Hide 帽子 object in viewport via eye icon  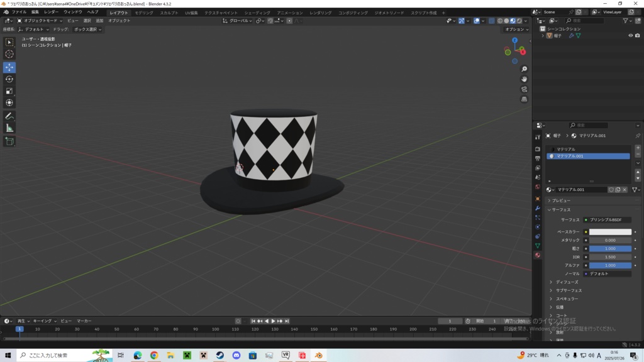[630, 36]
